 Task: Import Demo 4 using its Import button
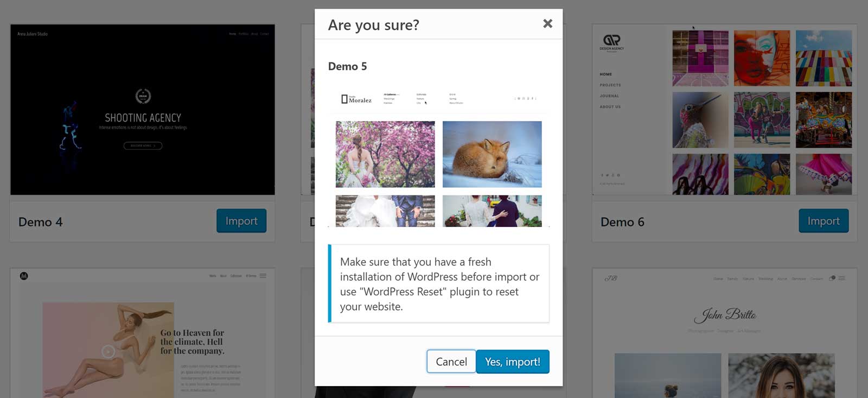coord(241,221)
